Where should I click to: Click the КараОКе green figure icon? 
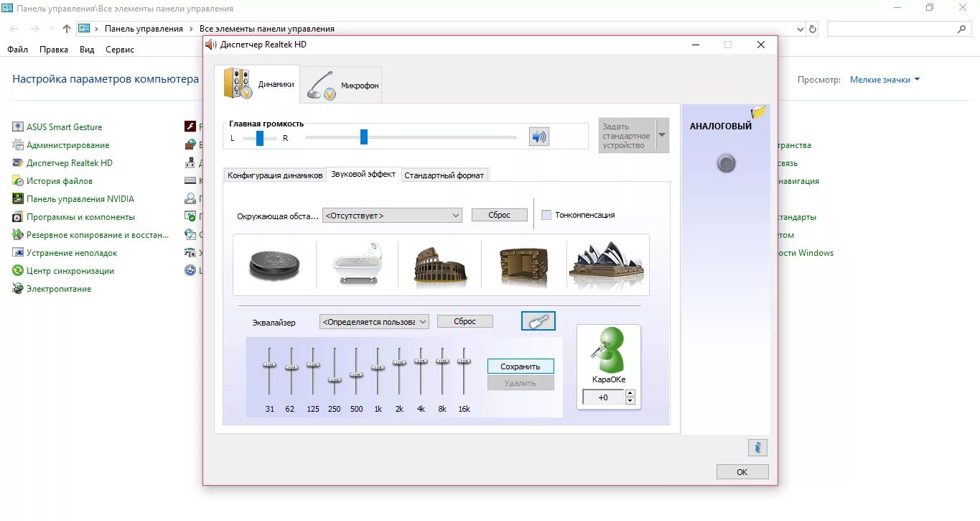pos(609,350)
